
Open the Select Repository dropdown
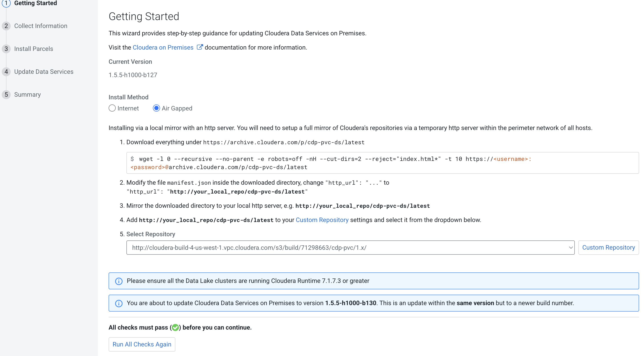point(350,248)
